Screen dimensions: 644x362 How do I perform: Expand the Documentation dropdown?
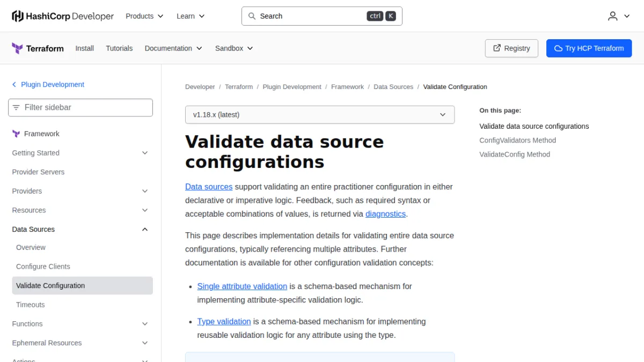pyautogui.click(x=173, y=48)
